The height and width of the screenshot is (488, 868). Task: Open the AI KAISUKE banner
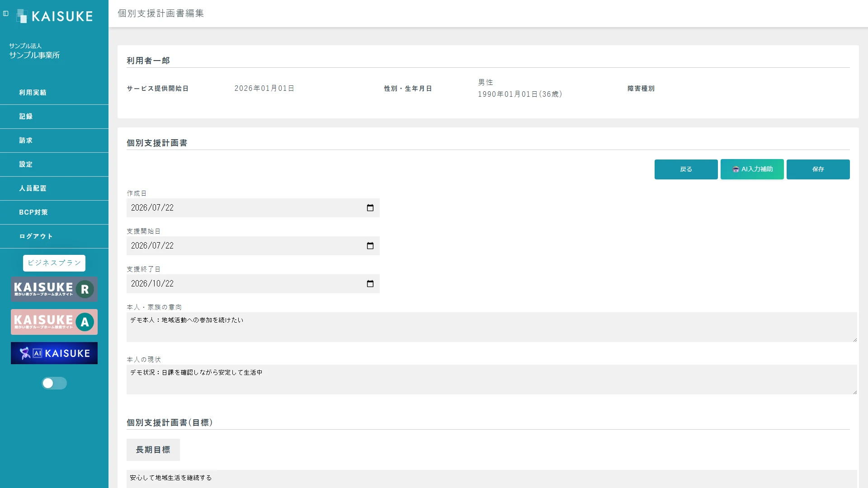tap(54, 353)
